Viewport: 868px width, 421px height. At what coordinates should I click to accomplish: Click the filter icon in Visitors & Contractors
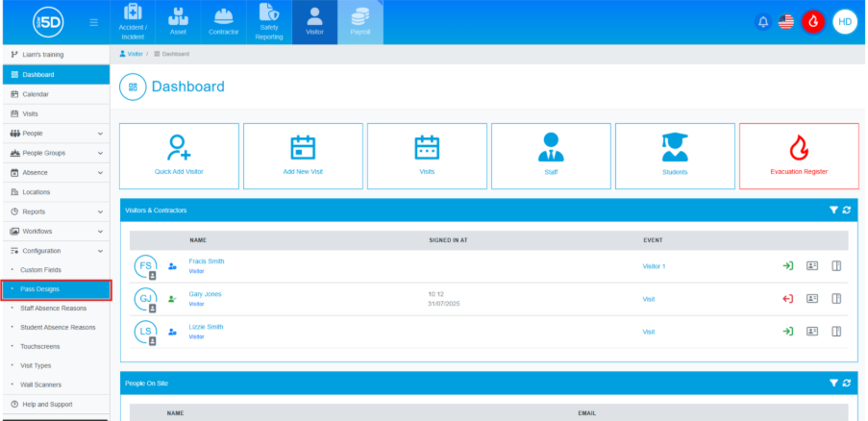833,210
